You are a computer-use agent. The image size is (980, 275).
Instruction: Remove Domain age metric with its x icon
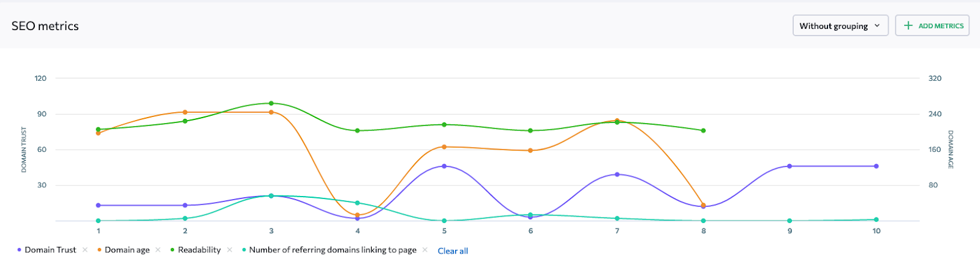tap(158, 250)
